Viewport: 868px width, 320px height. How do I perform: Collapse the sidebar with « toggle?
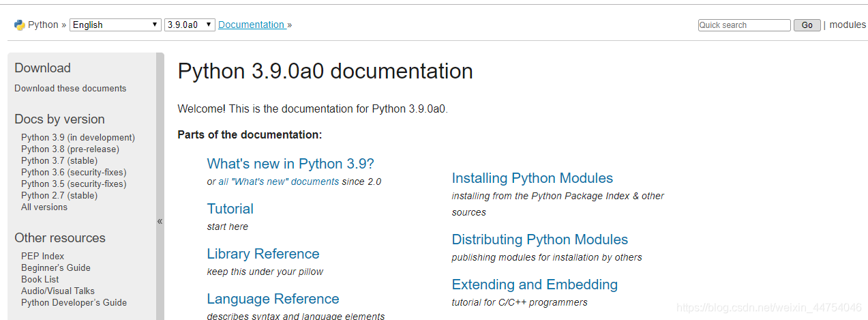coord(160,221)
